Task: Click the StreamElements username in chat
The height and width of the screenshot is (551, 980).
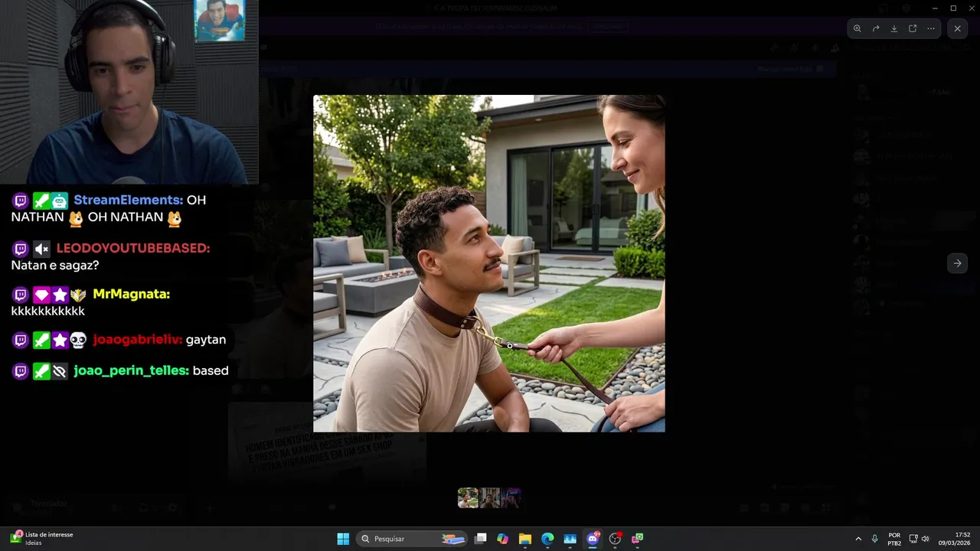Action: (x=128, y=200)
